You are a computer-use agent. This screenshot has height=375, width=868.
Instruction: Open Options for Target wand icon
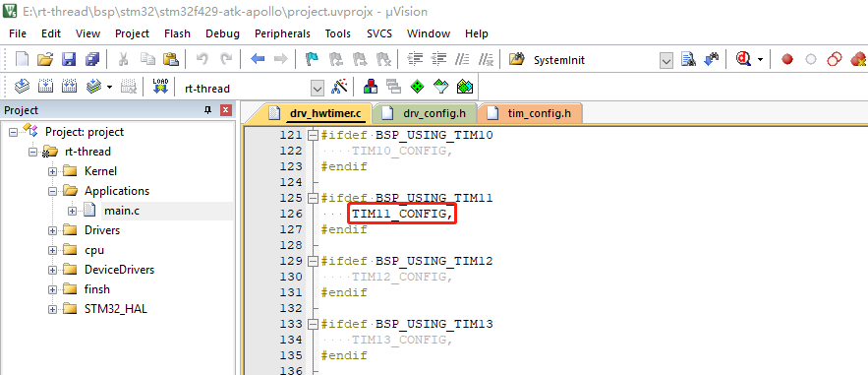click(x=339, y=87)
